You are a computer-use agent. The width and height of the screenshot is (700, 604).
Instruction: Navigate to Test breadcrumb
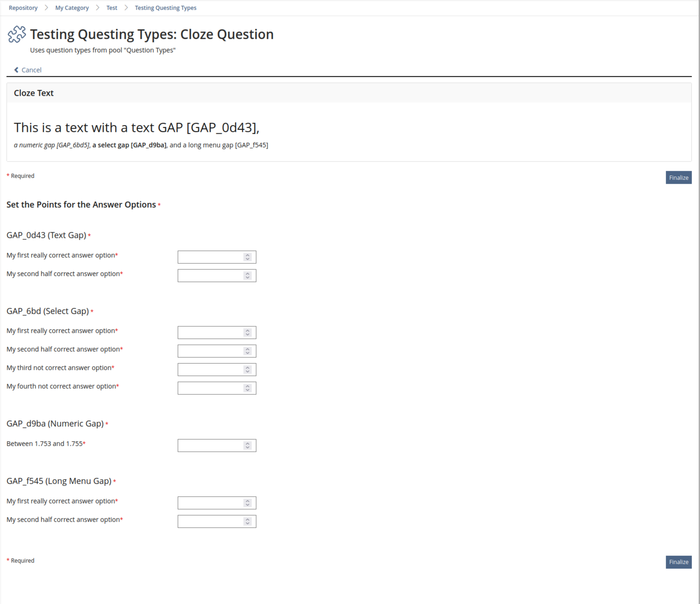(x=112, y=8)
